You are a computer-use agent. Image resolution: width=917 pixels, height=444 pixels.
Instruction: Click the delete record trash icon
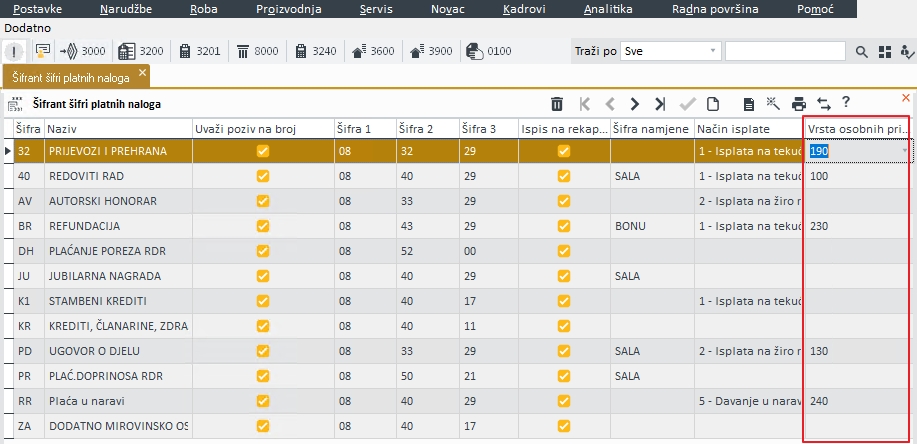coord(557,103)
